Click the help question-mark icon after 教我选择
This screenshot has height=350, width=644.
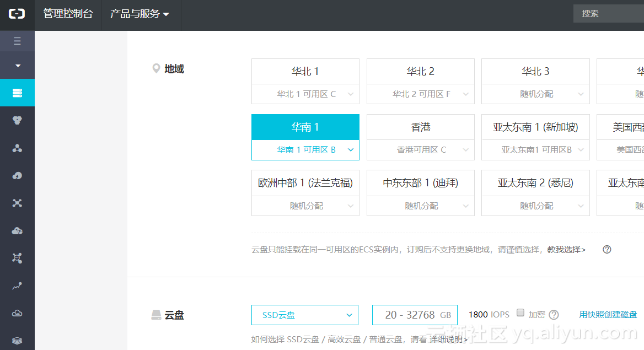click(x=607, y=249)
